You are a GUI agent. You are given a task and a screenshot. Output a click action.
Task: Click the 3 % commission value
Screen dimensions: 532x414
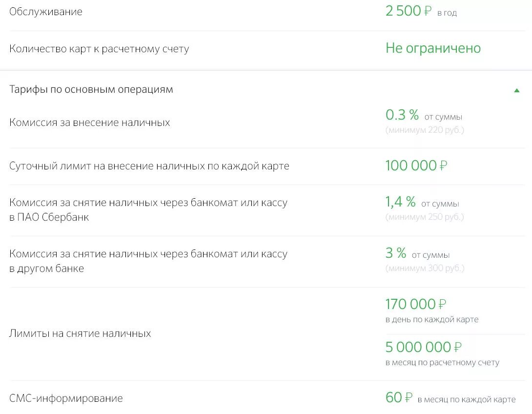click(x=396, y=253)
